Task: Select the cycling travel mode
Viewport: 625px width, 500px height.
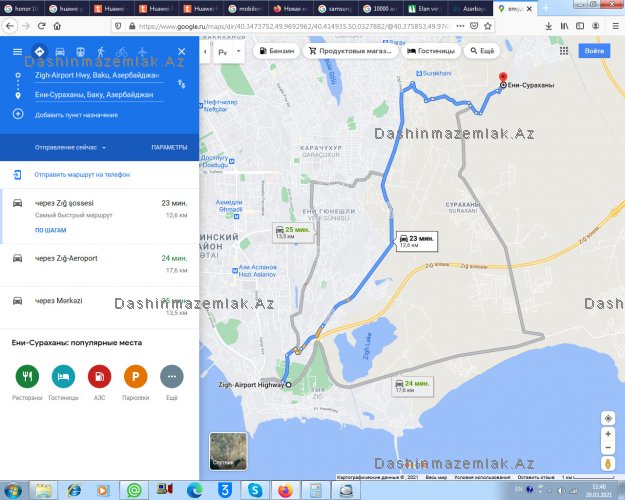Action: pos(122,52)
